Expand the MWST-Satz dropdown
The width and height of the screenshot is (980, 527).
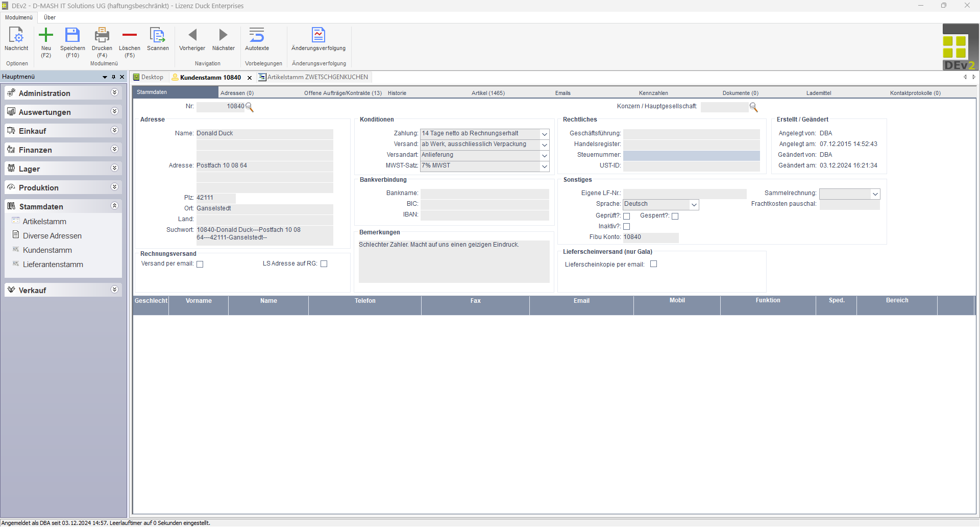545,166
